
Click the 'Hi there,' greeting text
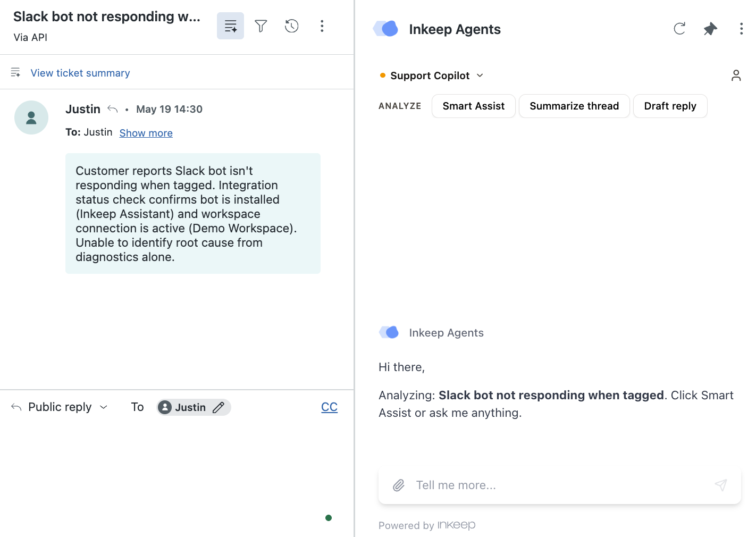click(401, 367)
